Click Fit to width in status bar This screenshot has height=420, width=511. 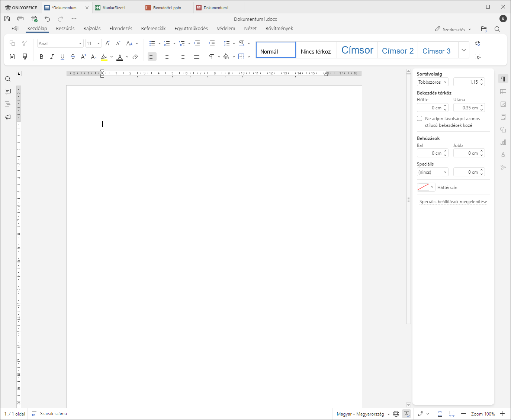(x=452, y=414)
